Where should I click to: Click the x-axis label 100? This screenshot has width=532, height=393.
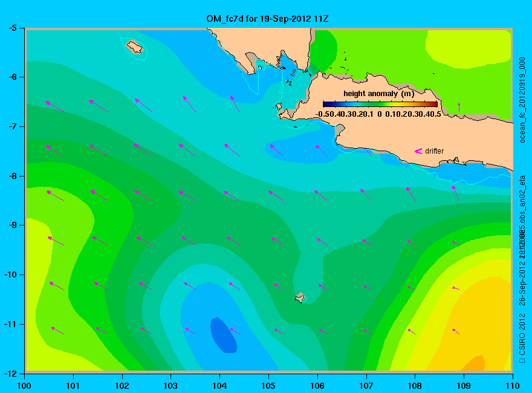click(x=24, y=386)
